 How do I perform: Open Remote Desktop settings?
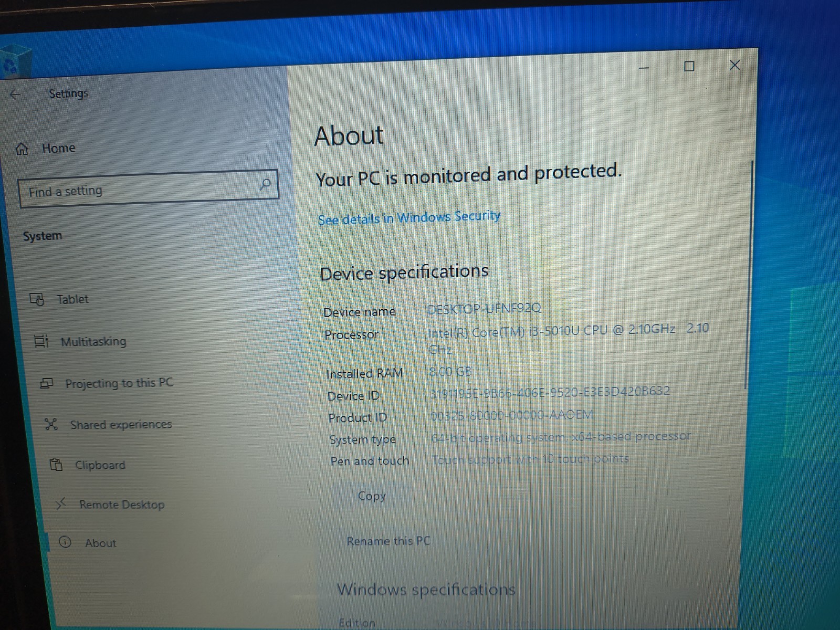click(x=122, y=505)
